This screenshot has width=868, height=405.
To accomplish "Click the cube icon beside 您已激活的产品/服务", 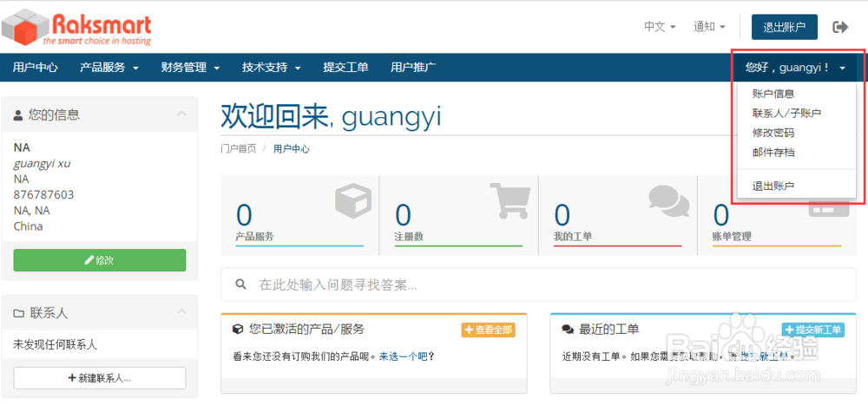I will click(238, 330).
